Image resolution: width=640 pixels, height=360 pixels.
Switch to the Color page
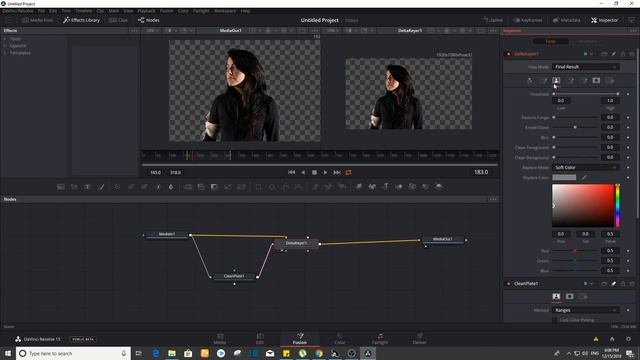340,338
